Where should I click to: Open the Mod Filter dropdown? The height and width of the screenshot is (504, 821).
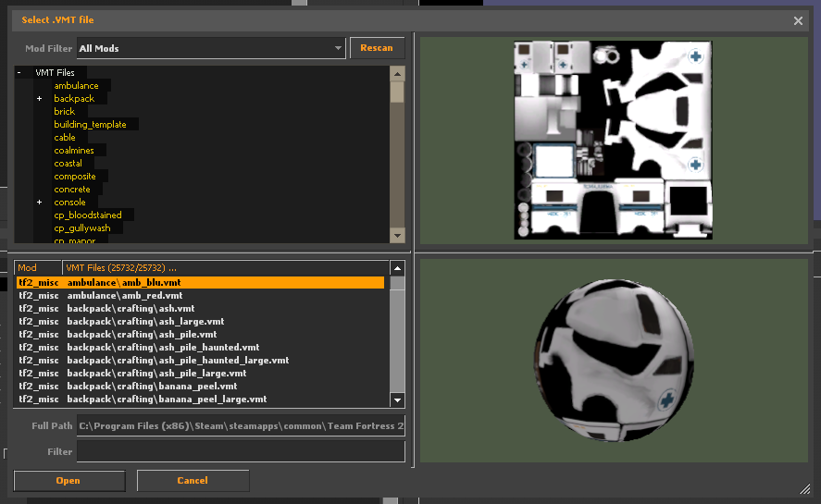coord(211,48)
